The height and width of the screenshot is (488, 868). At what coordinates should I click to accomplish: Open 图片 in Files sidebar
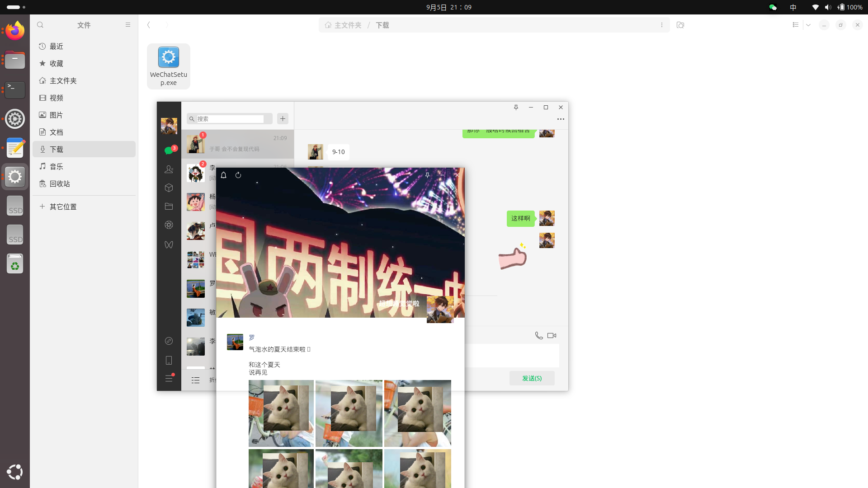[x=84, y=115]
